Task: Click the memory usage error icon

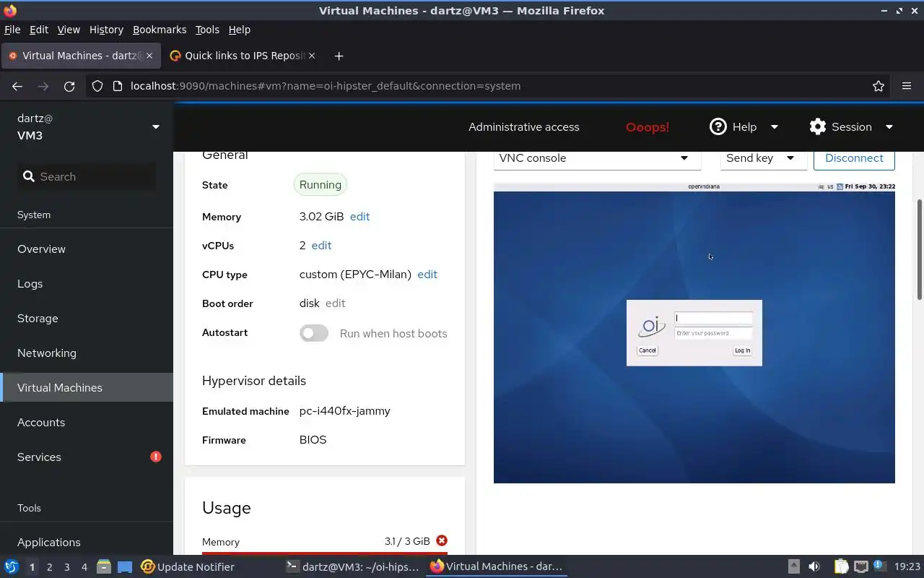Action: (442, 540)
